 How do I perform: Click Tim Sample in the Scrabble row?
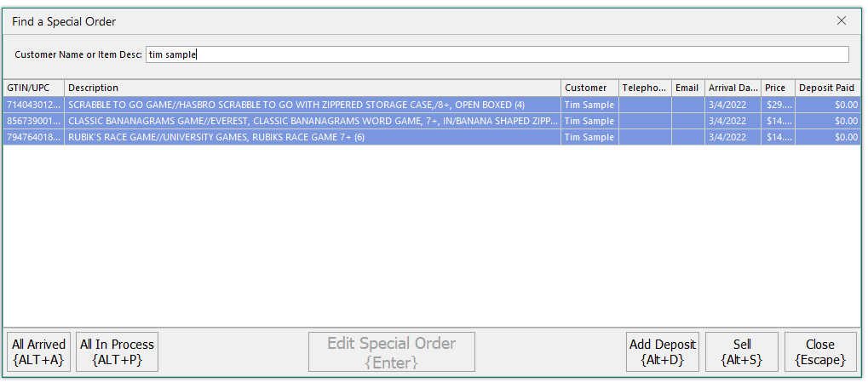coord(589,105)
